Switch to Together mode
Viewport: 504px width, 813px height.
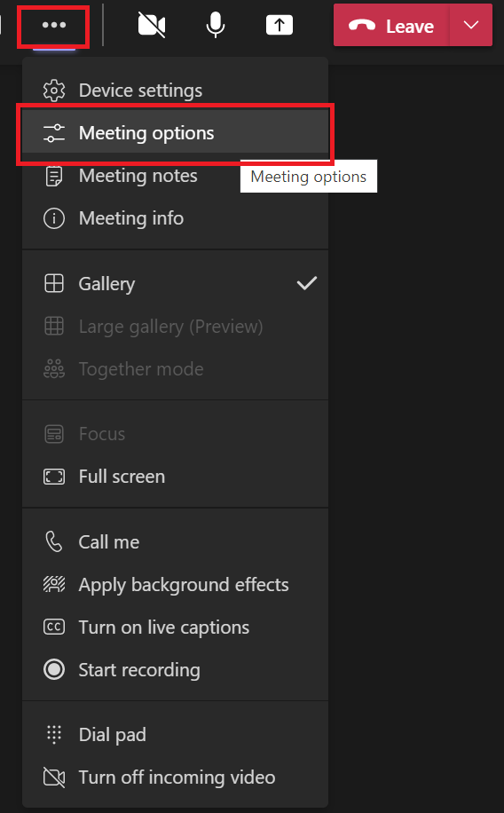coord(176,369)
